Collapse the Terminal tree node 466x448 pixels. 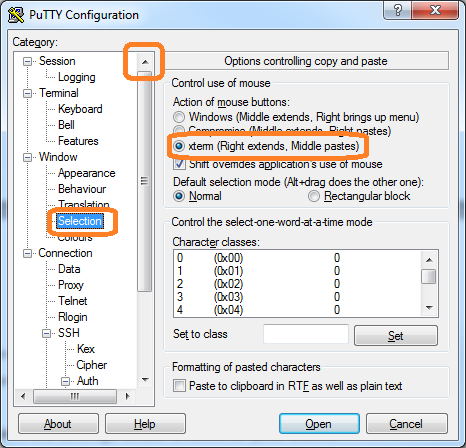click(x=27, y=93)
